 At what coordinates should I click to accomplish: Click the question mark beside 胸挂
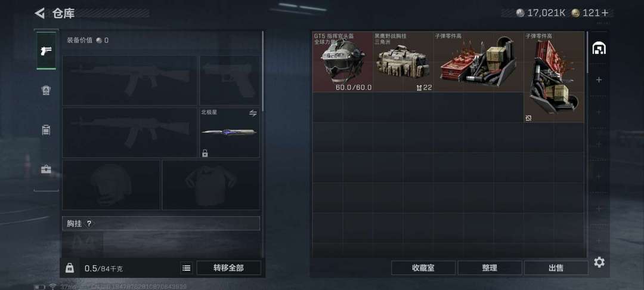point(89,223)
